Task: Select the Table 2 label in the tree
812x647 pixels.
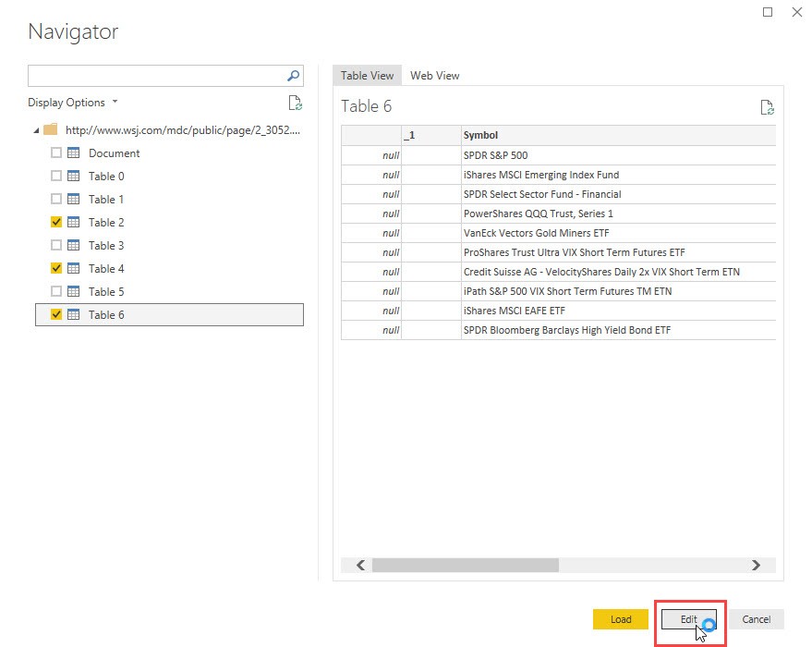Action: [x=106, y=222]
